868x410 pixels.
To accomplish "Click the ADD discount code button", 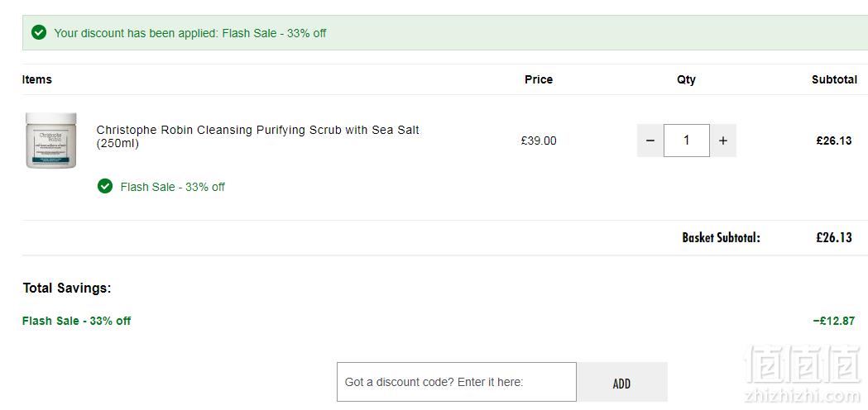I will pos(621,382).
